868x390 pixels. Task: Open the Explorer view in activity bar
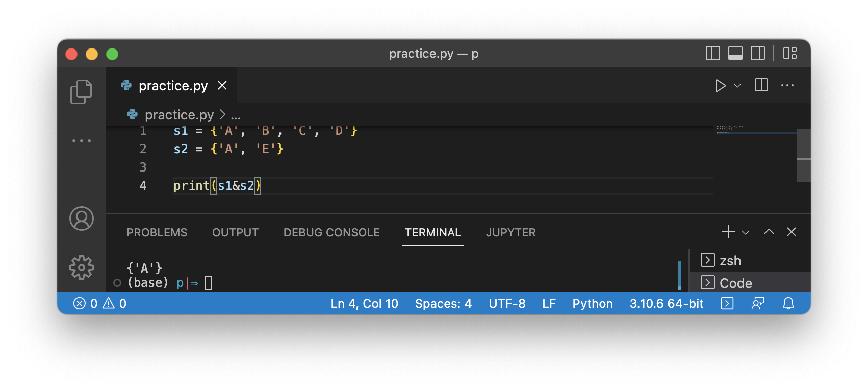coord(81,92)
